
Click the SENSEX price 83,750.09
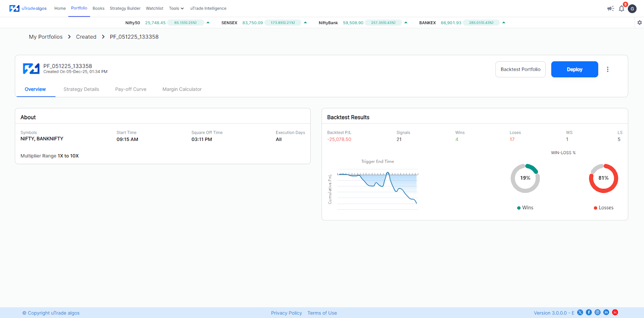[252, 23]
